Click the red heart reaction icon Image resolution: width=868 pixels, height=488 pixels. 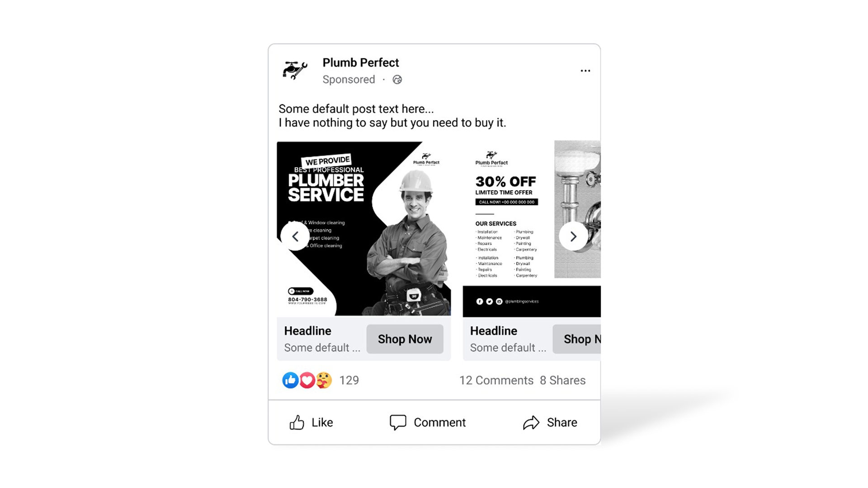[x=307, y=380]
